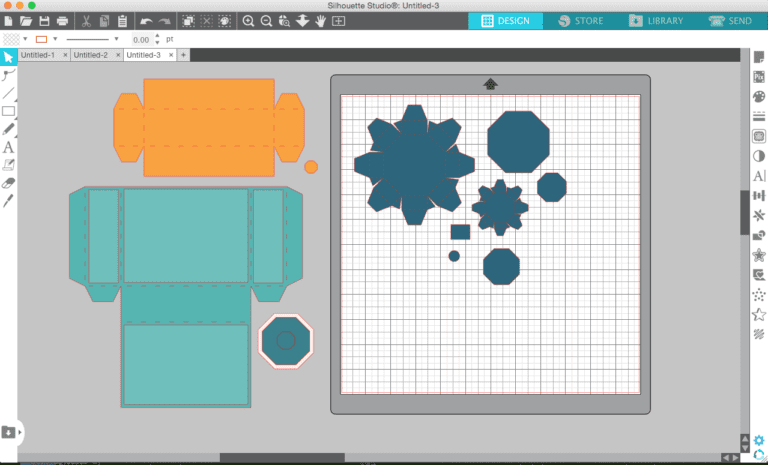This screenshot has height=465, width=768.
Task: Open the line style dropdown
Action: (x=117, y=39)
